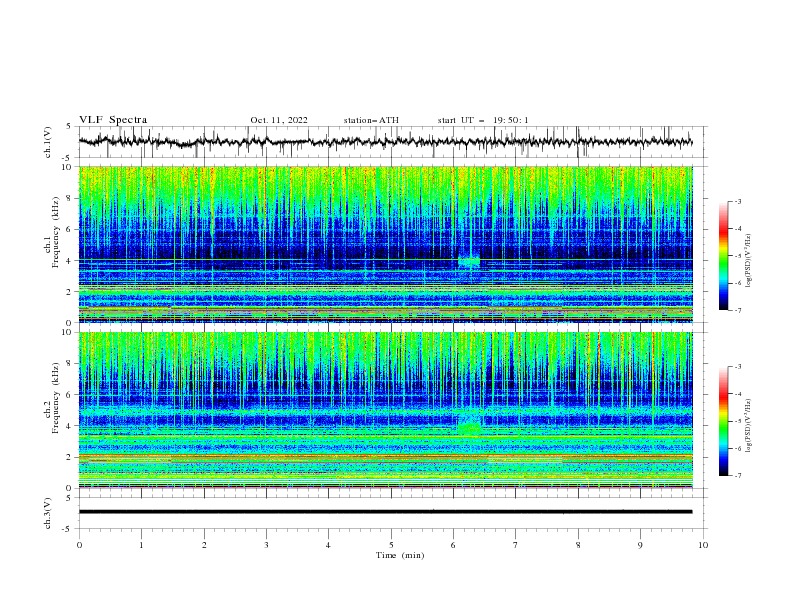This screenshot has height=612, width=792.
Task: Click the "VLF Spectra" plot title
Action: pos(113,120)
